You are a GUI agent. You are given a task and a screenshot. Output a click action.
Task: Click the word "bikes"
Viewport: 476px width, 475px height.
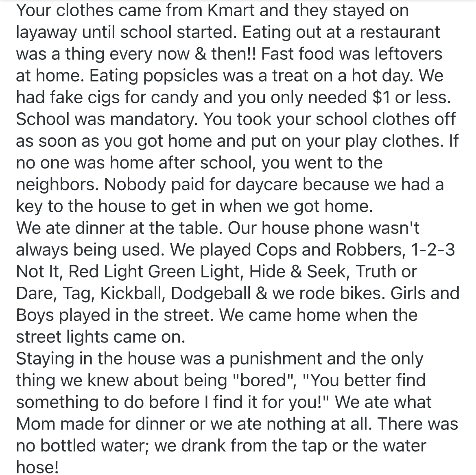click(x=359, y=293)
